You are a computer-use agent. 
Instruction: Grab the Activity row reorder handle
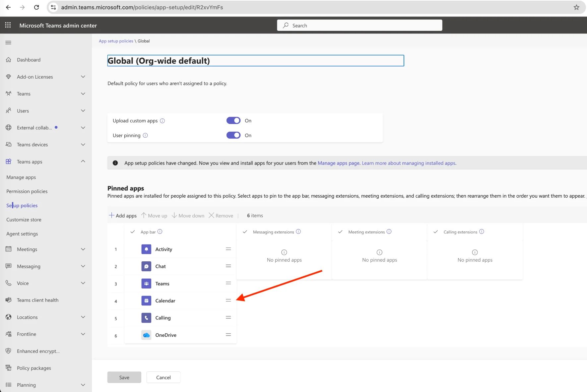pos(228,249)
